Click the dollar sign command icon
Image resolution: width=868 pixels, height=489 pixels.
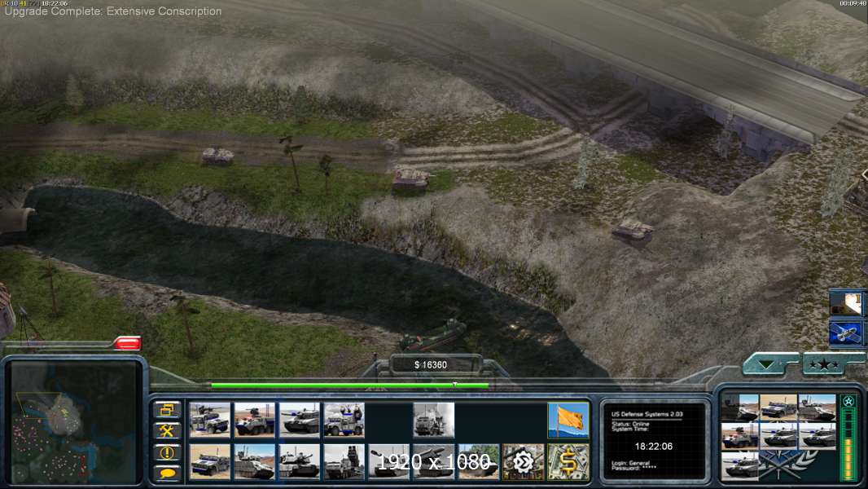(568, 461)
